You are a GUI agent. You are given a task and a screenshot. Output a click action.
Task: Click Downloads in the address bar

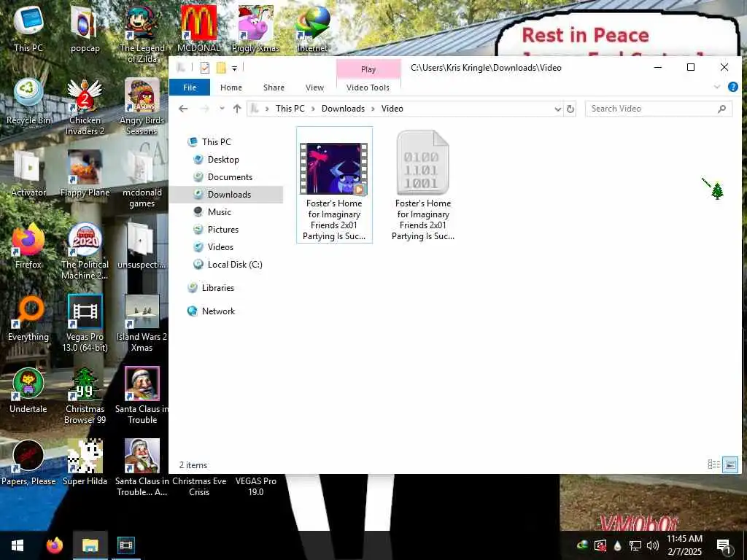(343, 109)
